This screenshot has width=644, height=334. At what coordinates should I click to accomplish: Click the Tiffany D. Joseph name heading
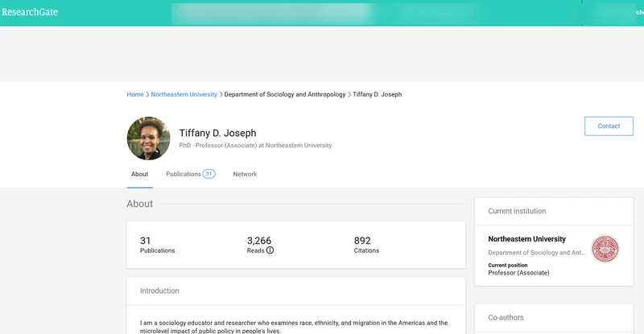pos(217,133)
